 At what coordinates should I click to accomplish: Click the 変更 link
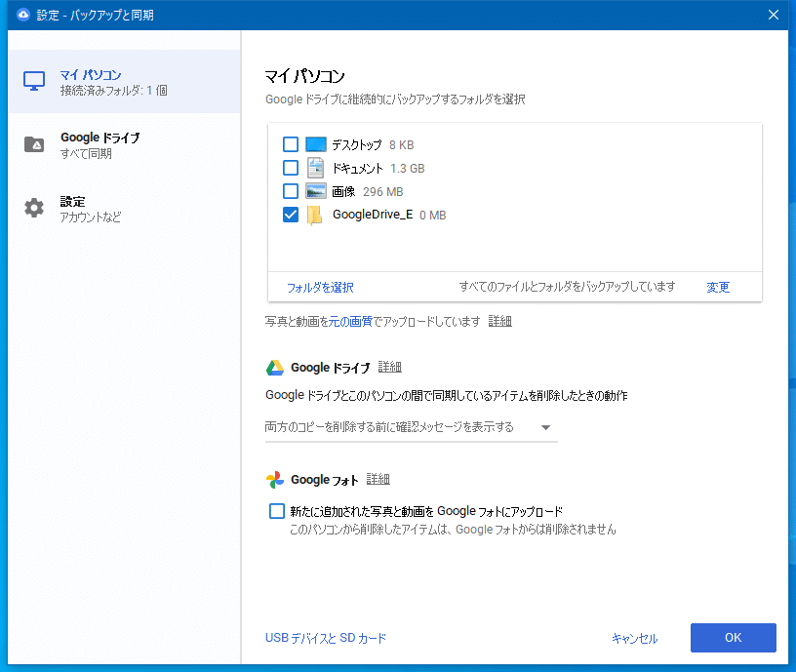[717, 287]
